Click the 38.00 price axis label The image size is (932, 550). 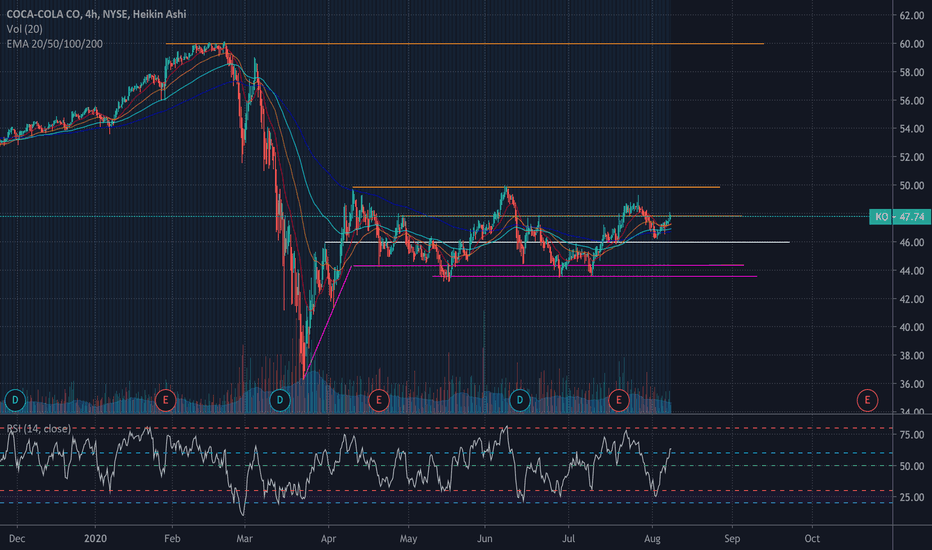point(911,356)
